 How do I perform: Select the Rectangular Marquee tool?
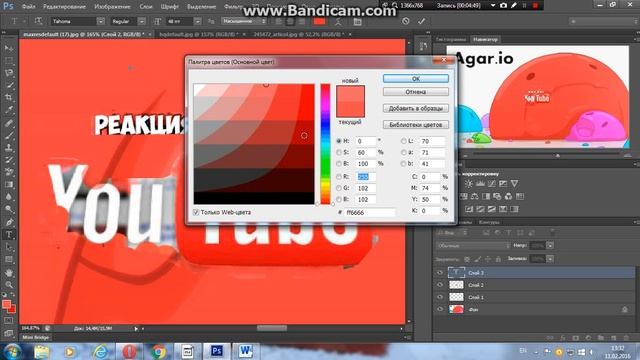click(9, 60)
